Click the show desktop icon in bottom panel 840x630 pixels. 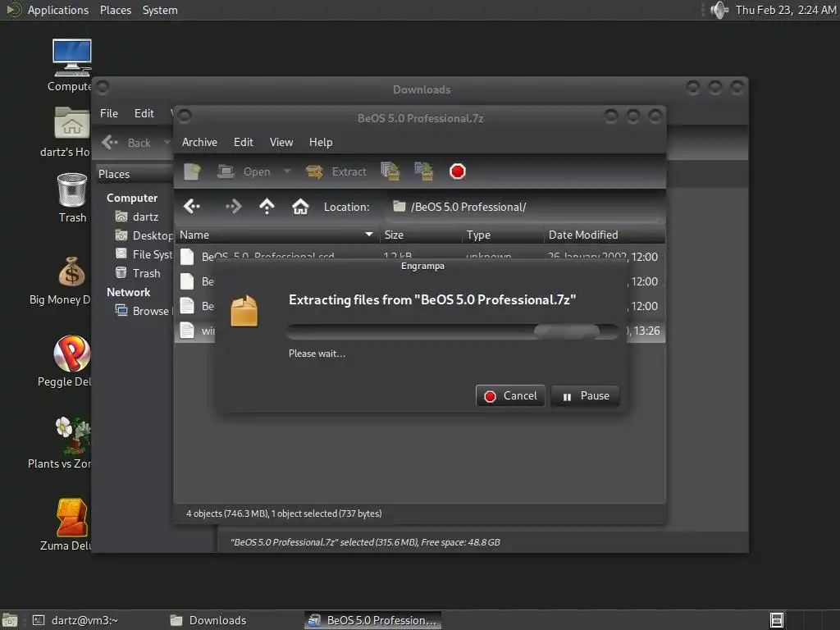pyautogui.click(x=10, y=620)
